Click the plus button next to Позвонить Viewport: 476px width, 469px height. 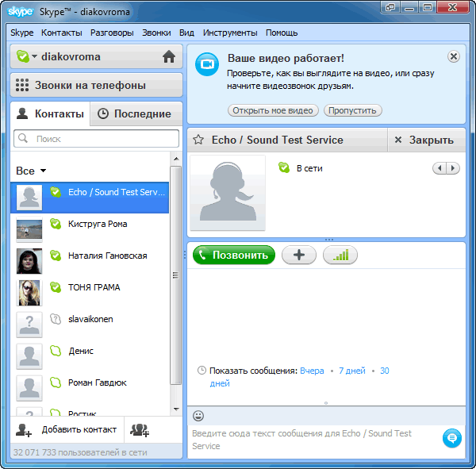point(299,255)
